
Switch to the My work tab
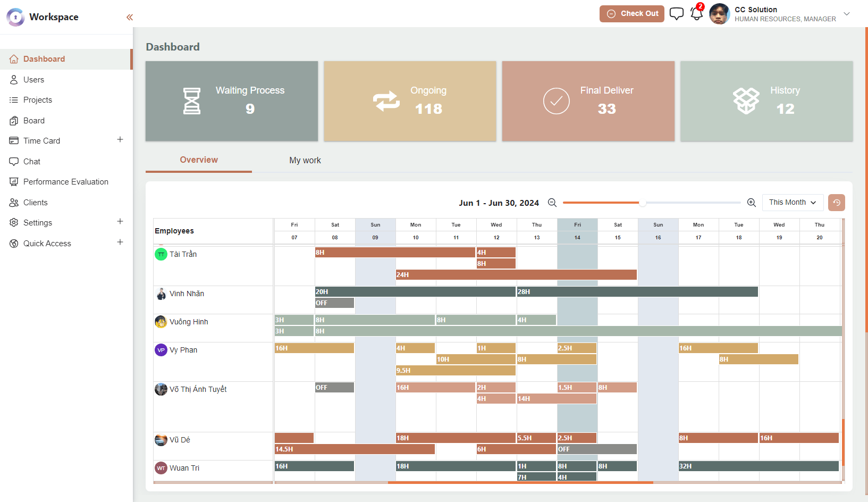click(305, 161)
